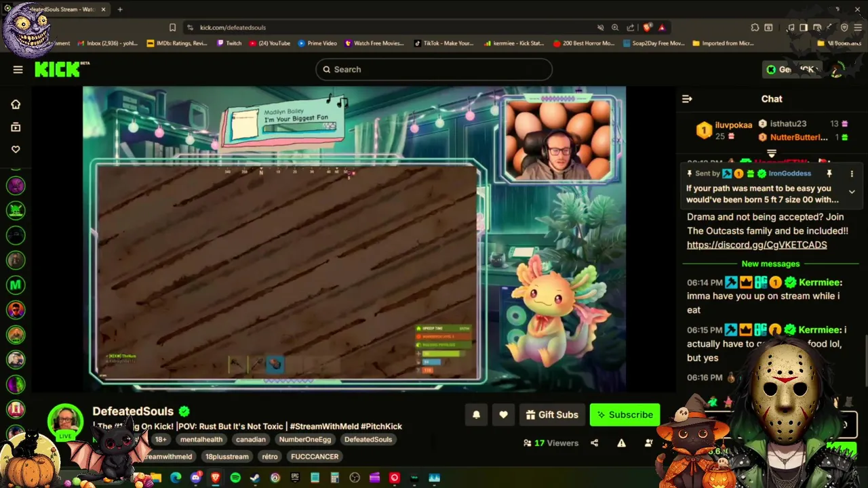View iluvpokaa on the leaderboard

734,125
